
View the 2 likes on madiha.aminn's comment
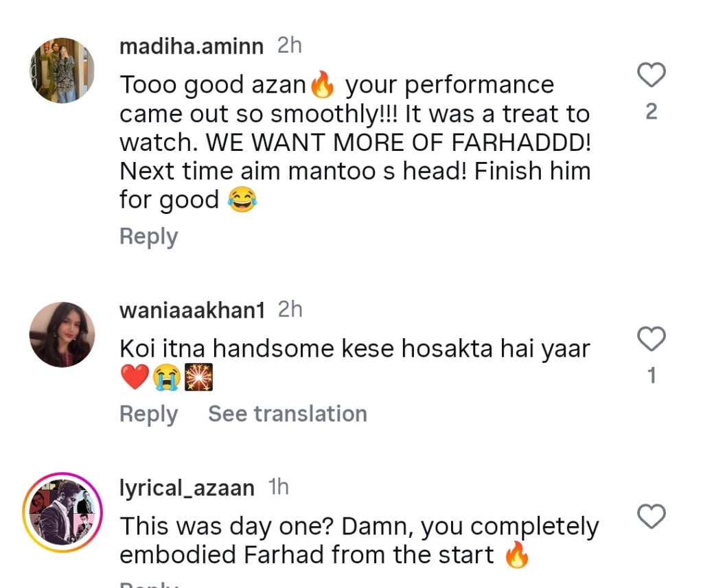click(652, 111)
